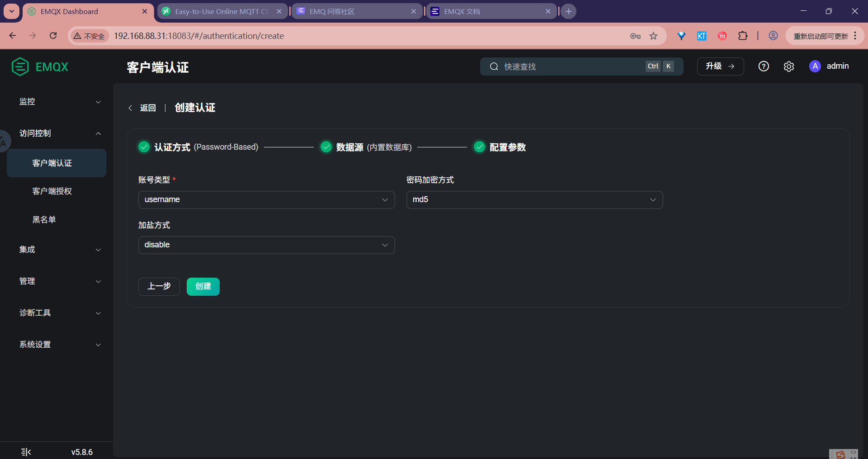Screen dimensions: 868x459
Task: Click the 升级 upgrade button
Action: point(720,66)
